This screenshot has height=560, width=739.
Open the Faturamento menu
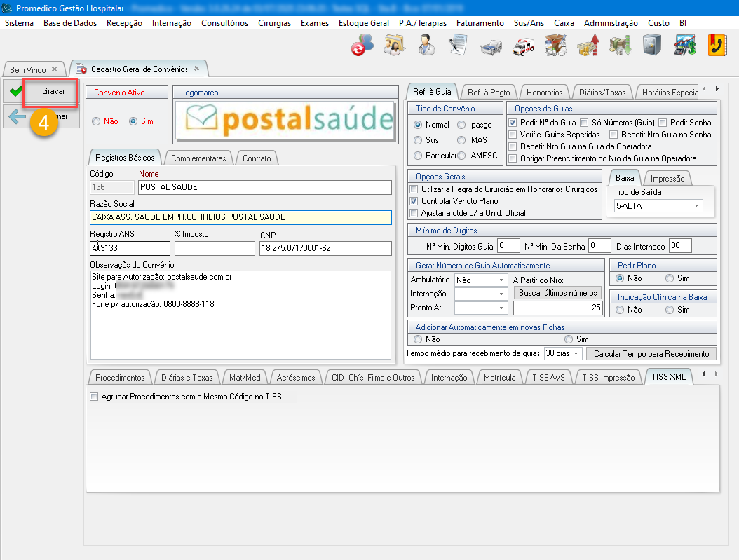(x=480, y=23)
